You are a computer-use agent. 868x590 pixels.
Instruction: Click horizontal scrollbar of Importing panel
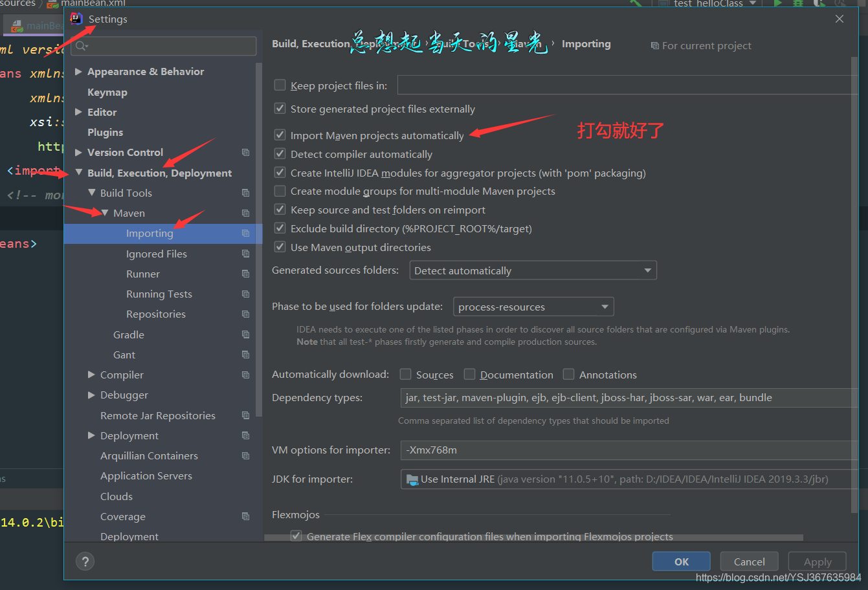[533, 538]
